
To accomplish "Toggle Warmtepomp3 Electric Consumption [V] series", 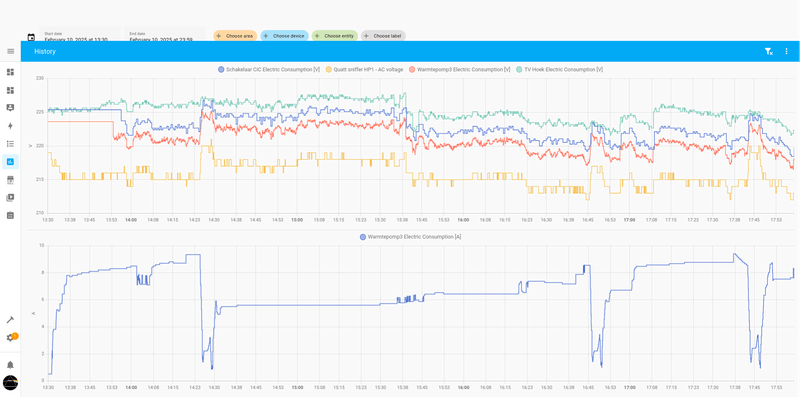I will (459, 69).
